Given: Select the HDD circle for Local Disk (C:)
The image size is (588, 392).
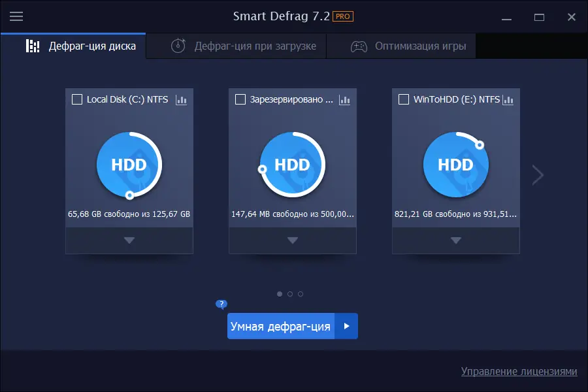Looking at the screenshot, I should tap(129, 165).
